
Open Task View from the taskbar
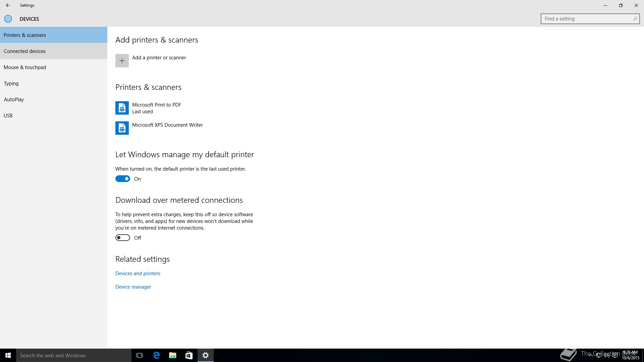point(140,355)
